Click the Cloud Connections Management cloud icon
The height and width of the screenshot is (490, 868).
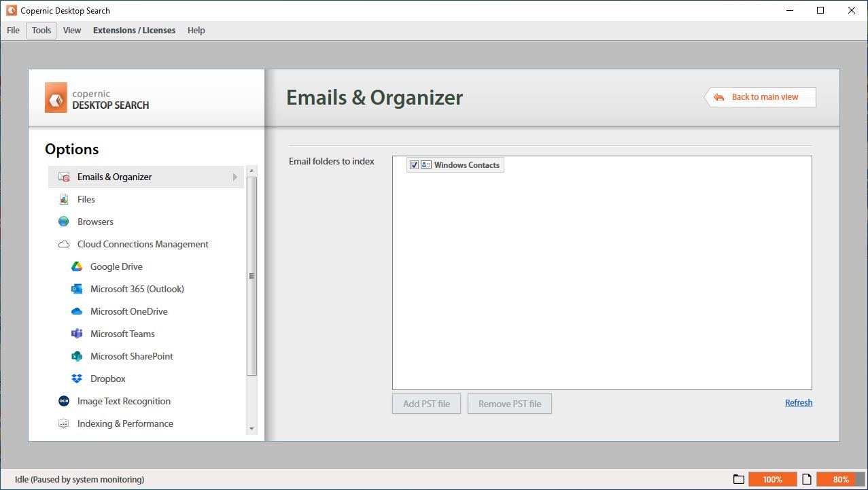[x=64, y=244]
